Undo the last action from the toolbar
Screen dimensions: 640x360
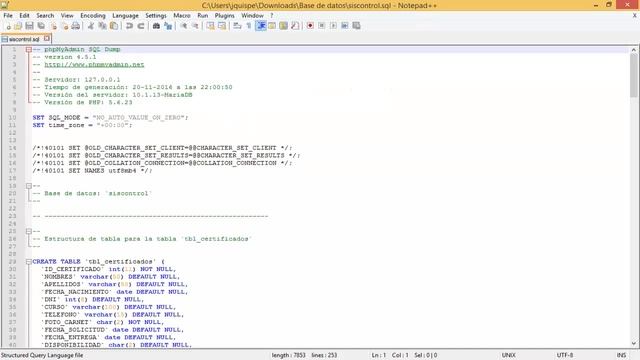coord(129,26)
